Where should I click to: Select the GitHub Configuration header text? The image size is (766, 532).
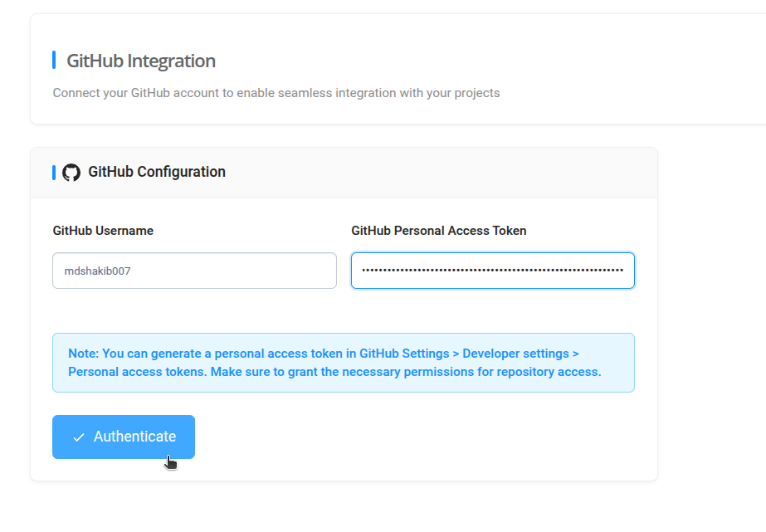pyautogui.click(x=157, y=172)
